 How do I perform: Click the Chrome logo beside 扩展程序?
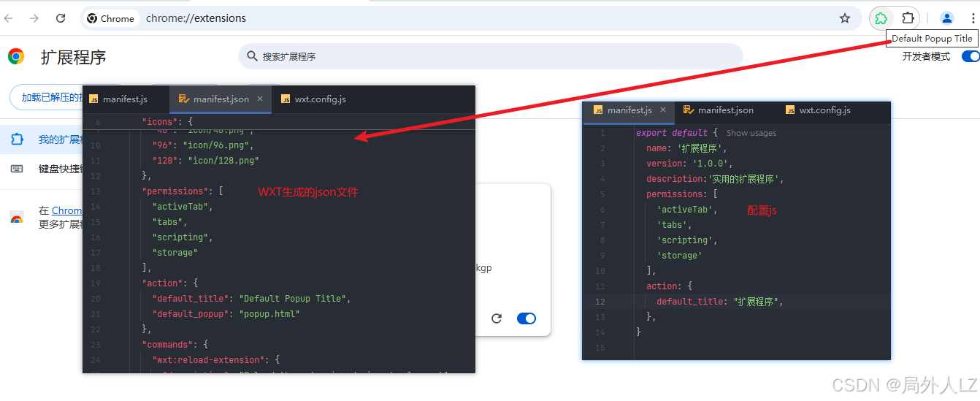[x=16, y=56]
